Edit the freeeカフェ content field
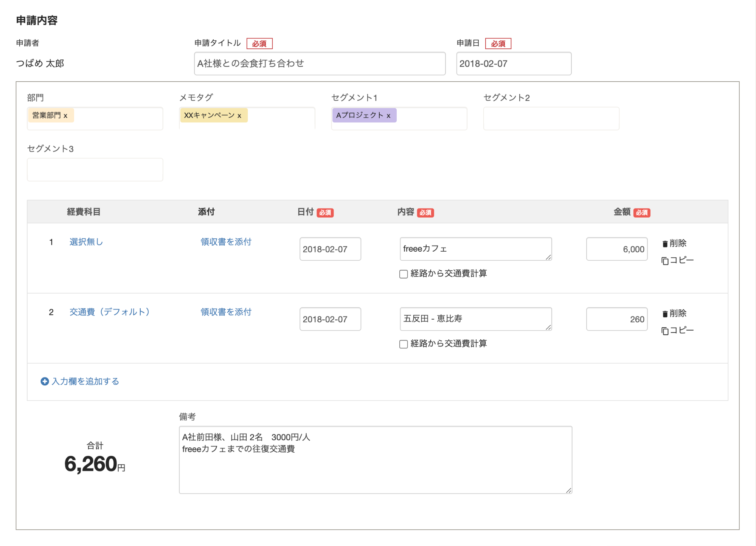This screenshot has width=756, height=546. [476, 249]
